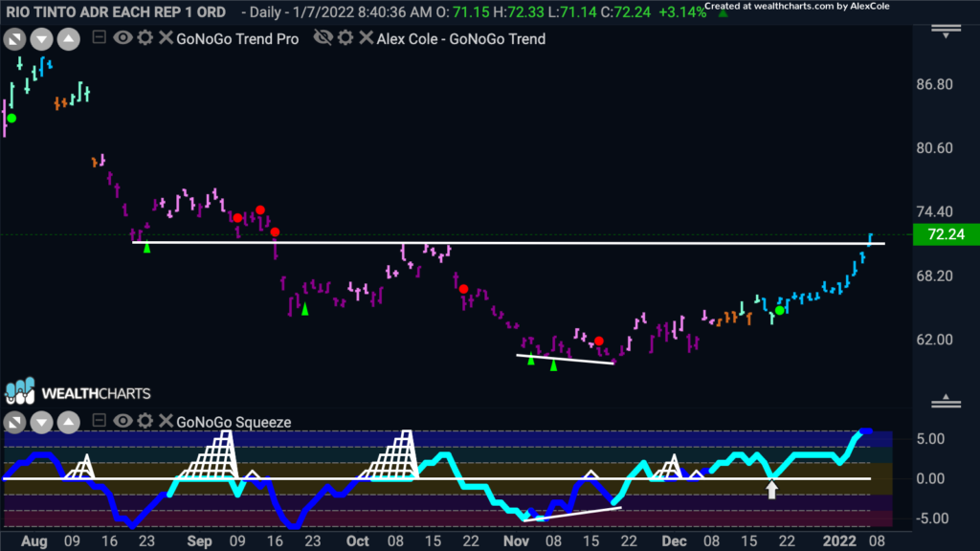
Task: Click the Oct label on time axis
Action: (x=358, y=541)
